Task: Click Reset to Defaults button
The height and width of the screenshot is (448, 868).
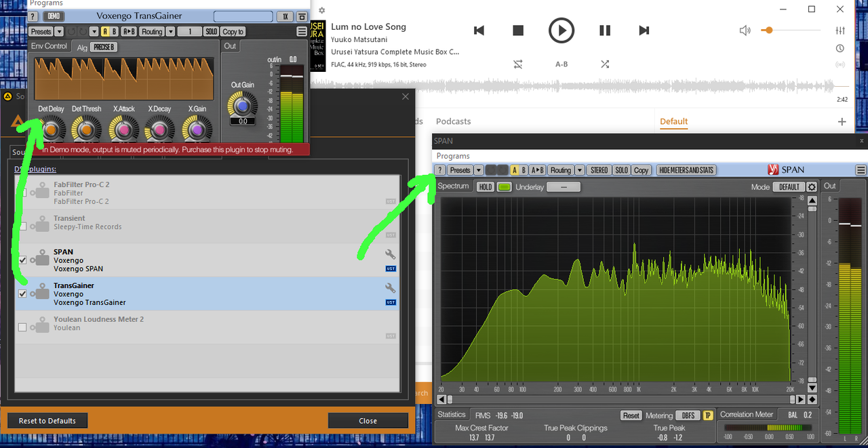Action: click(x=47, y=421)
